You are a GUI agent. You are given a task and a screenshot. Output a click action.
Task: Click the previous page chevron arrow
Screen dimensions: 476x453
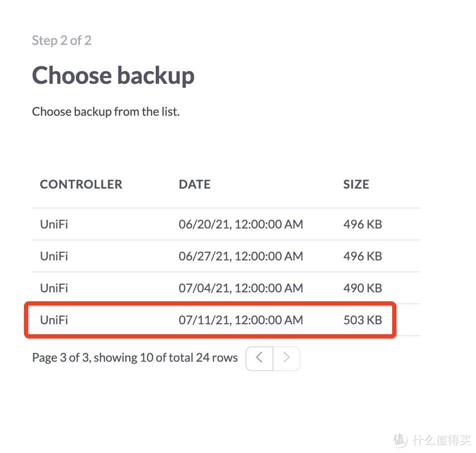(259, 358)
